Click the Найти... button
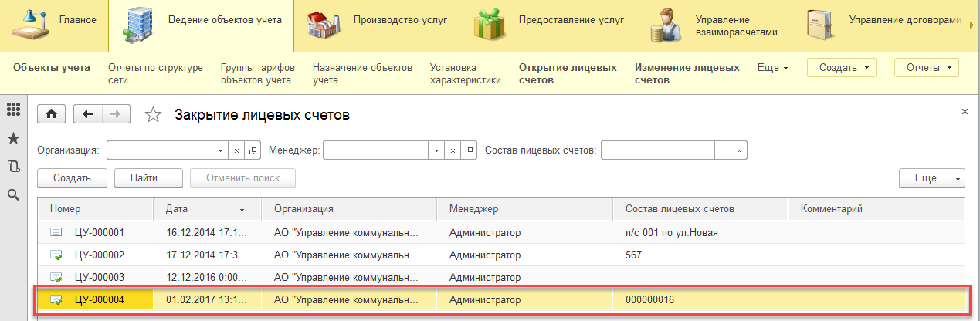This screenshot has width=980, height=321. click(148, 178)
